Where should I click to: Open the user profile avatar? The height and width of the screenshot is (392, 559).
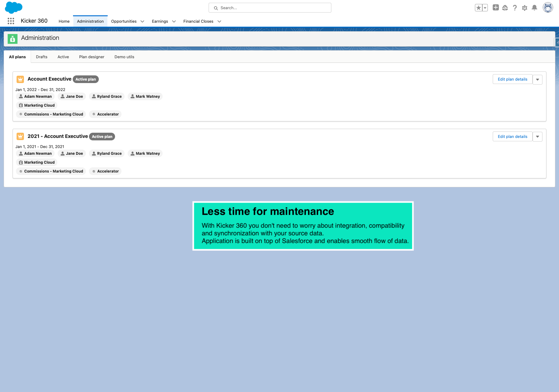point(548,8)
